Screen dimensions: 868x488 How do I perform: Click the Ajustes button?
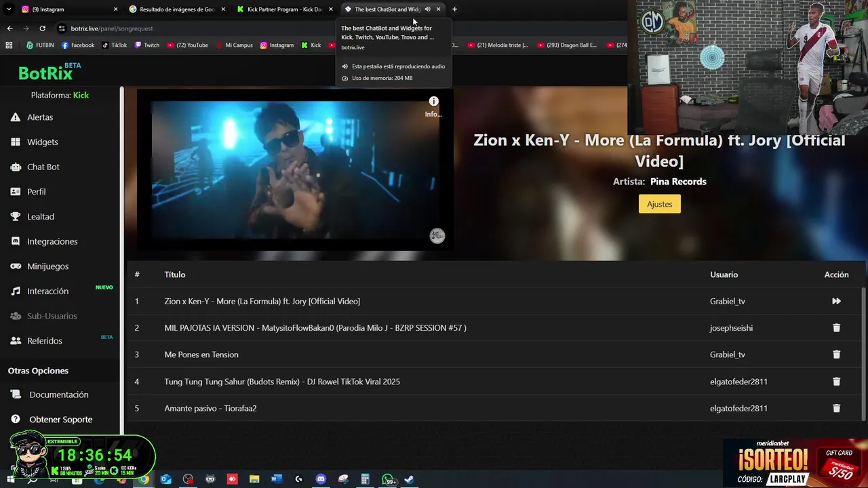659,204
